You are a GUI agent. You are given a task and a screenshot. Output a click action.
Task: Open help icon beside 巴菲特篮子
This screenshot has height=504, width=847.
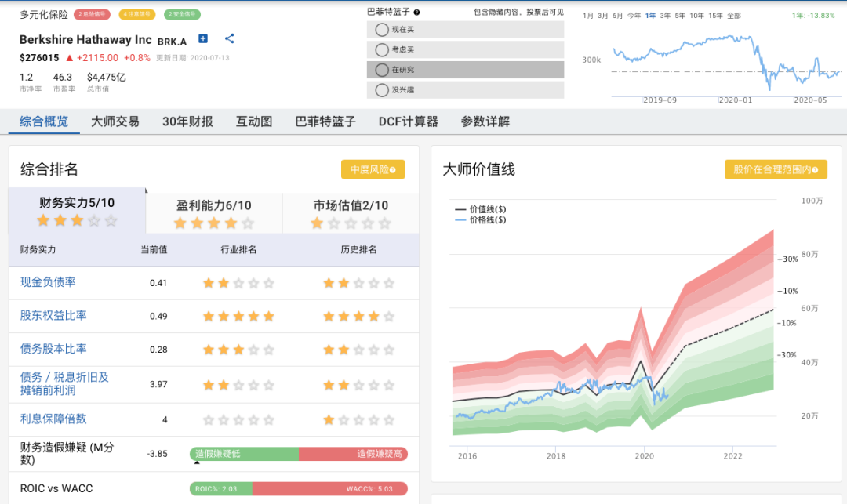(x=416, y=13)
